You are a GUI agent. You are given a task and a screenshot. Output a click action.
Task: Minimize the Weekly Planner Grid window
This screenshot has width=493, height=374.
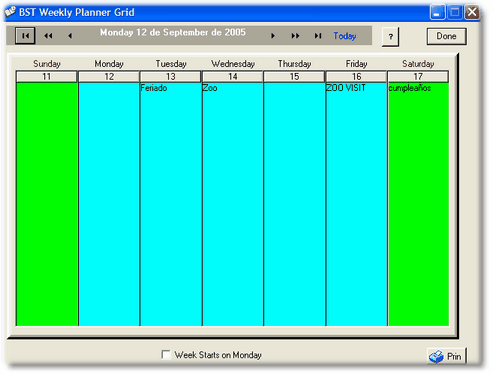[437, 12]
